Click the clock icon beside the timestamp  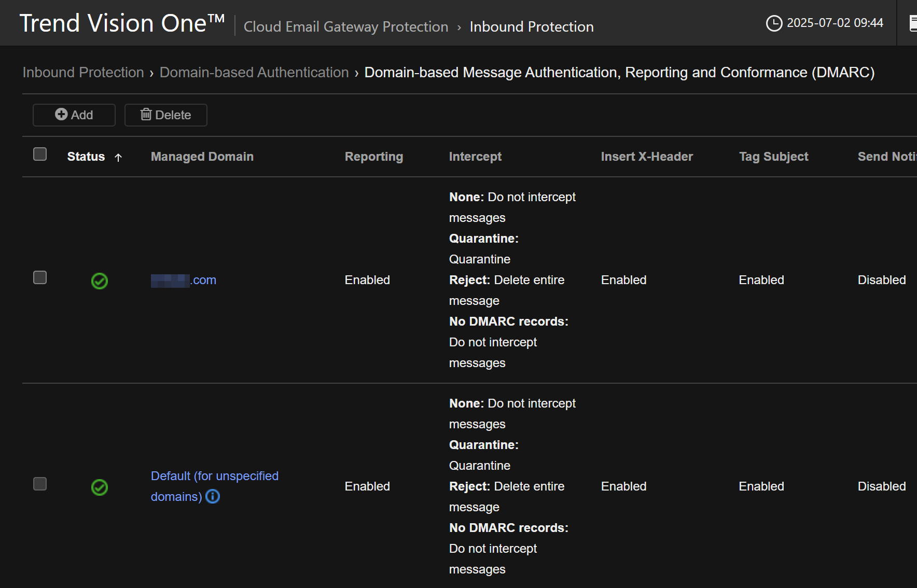click(774, 23)
